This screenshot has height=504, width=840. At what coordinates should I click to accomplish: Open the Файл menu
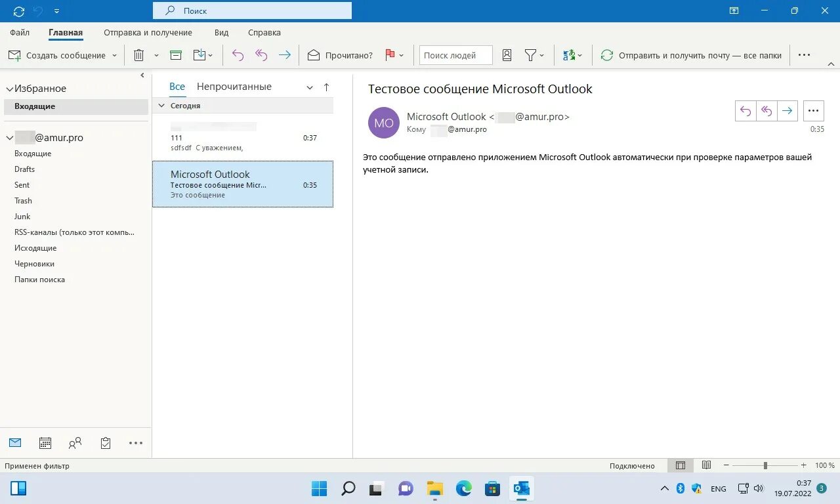[19, 32]
